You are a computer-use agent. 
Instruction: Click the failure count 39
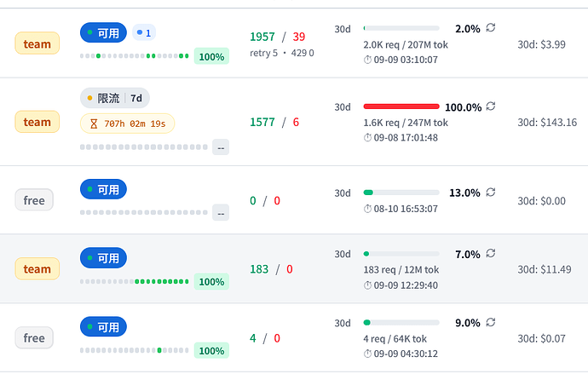299,37
